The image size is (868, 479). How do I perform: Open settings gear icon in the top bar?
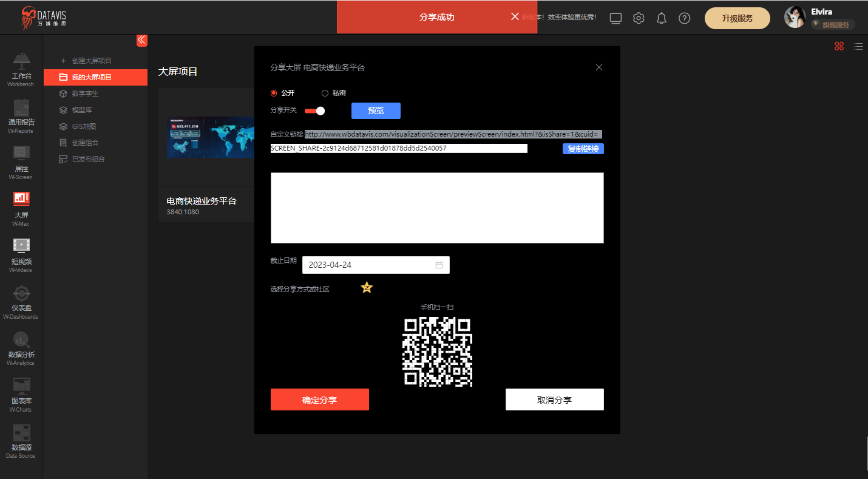pyautogui.click(x=639, y=18)
